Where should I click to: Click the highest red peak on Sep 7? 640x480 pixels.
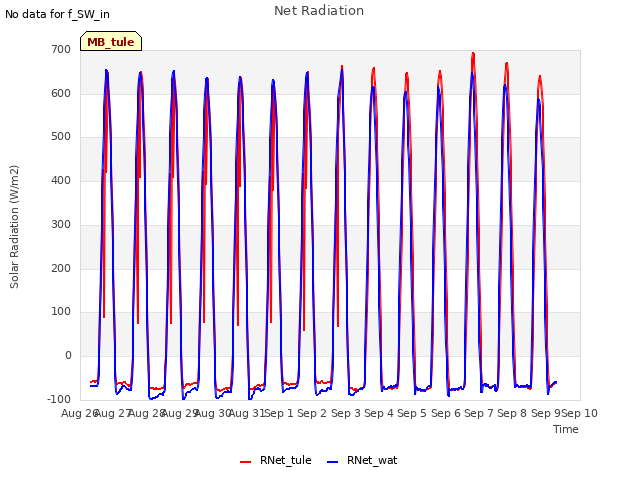pos(473,53)
